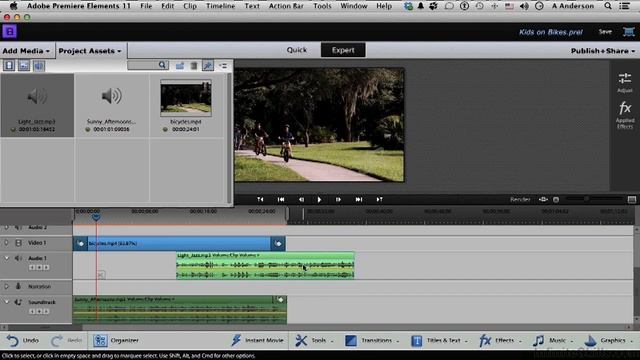The height and width of the screenshot is (360, 640).
Task: Add keyframe on Audio 1 track
Action: [x=39, y=268]
